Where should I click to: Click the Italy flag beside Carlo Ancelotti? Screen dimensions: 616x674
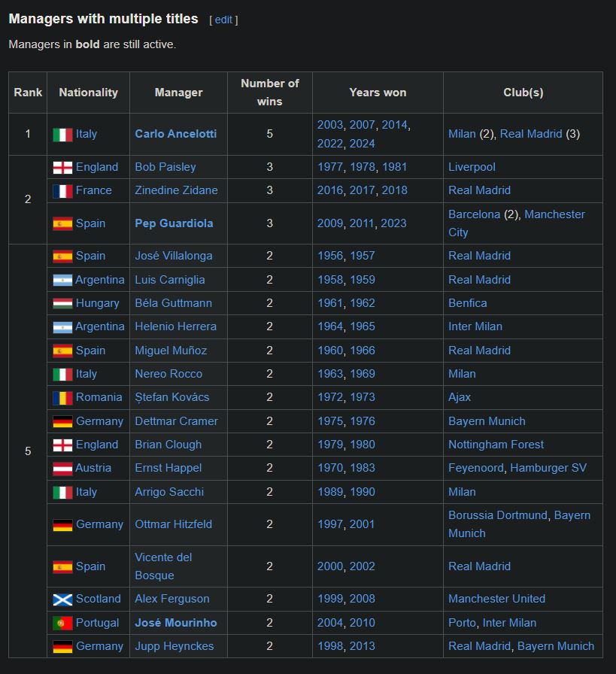tap(62, 135)
